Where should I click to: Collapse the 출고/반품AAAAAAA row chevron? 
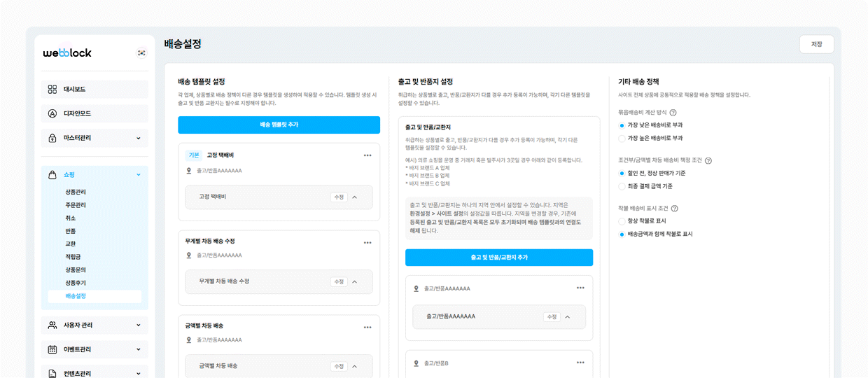tap(567, 316)
